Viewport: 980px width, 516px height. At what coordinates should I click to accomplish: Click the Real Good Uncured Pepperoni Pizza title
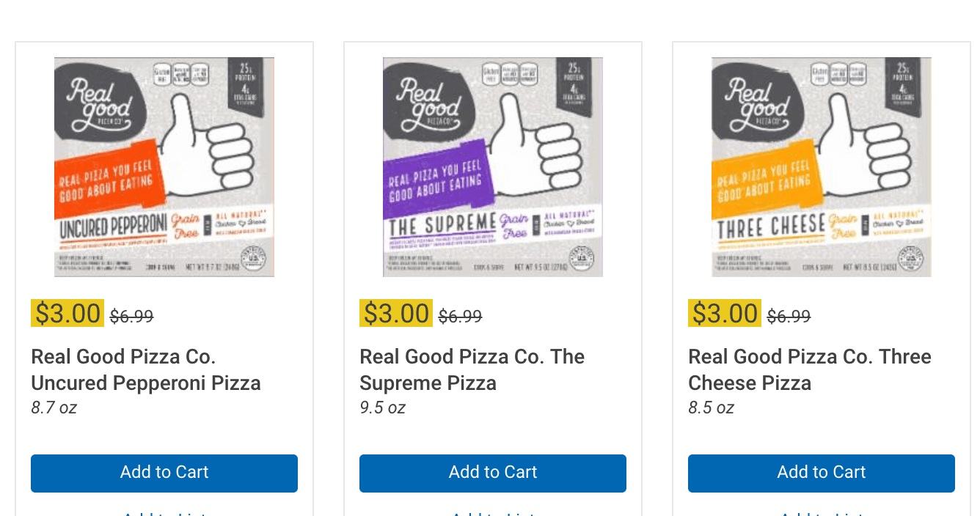pos(146,370)
